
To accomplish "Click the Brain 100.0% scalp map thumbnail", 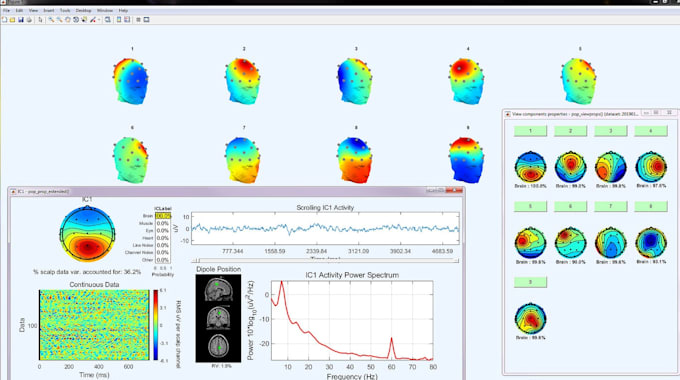I will pos(530,167).
